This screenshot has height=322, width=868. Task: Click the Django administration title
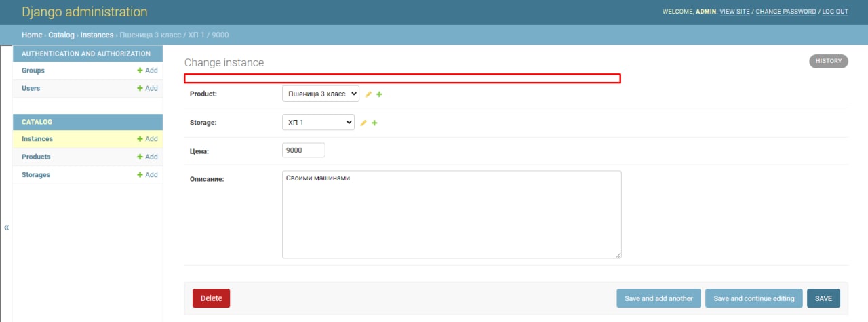point(84,12)
